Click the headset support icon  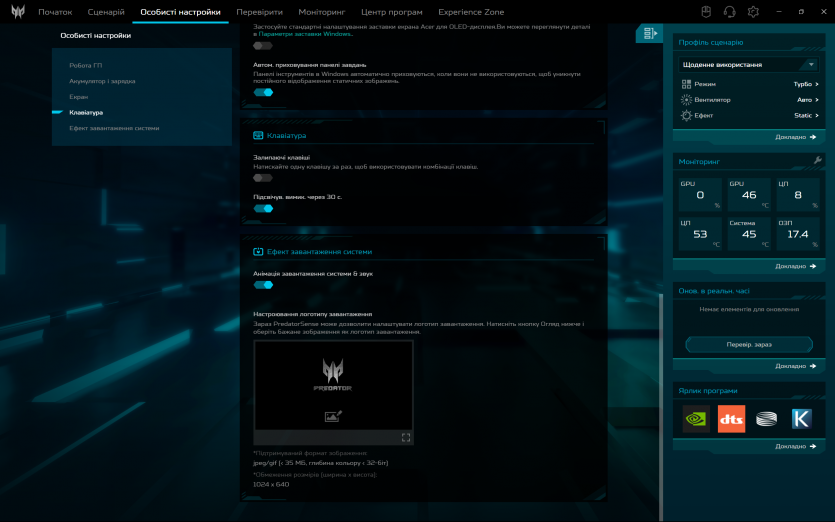click(x=729, y=12)
